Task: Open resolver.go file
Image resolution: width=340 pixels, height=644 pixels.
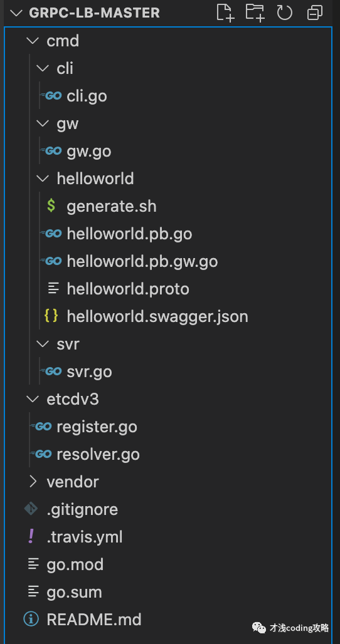Action: coord(98,455)
